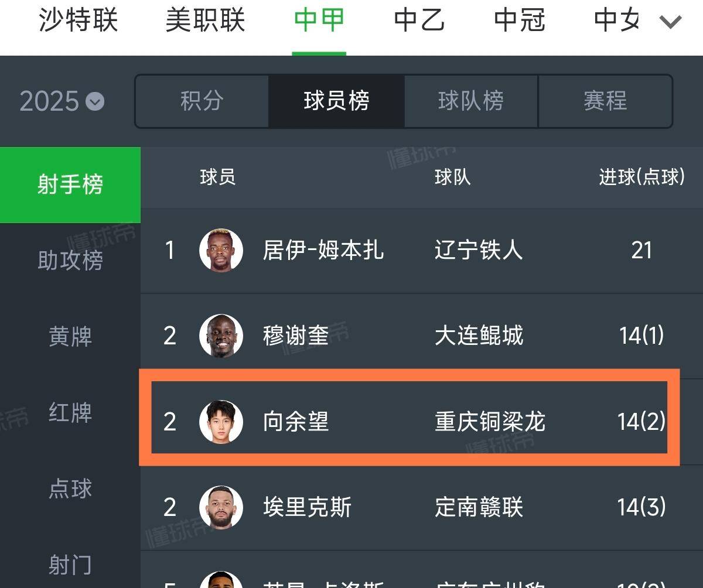The image size is (703, 588).
Task: View the 黄牌 yellow card rankings
Action: click(70, 337)
